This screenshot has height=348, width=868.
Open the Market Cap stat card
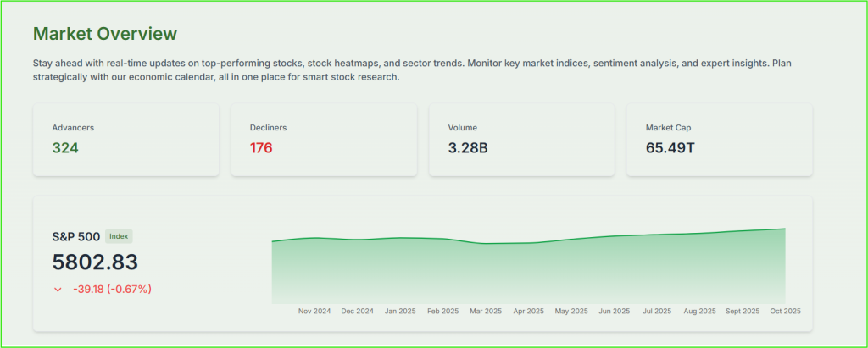(x=719, y=140)
